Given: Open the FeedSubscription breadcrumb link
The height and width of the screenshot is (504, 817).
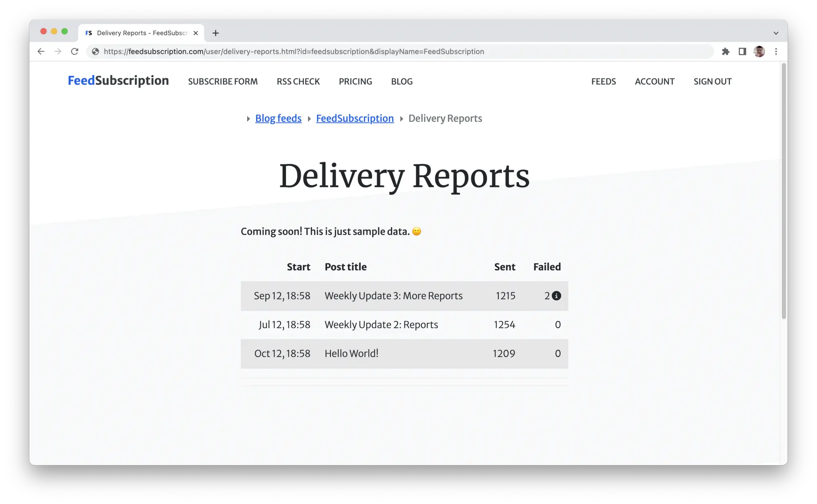Looking at the screenshot, I should tap(355, 118).
